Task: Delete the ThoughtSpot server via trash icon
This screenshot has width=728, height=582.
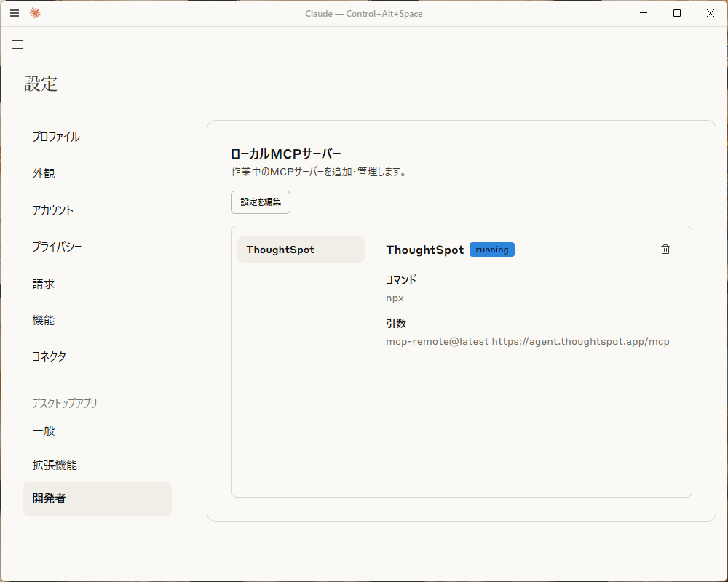Action: (x=665, y=250)
